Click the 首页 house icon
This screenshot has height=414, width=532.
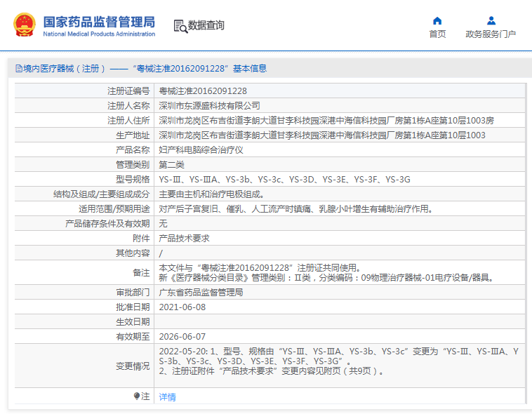point(437,21)
